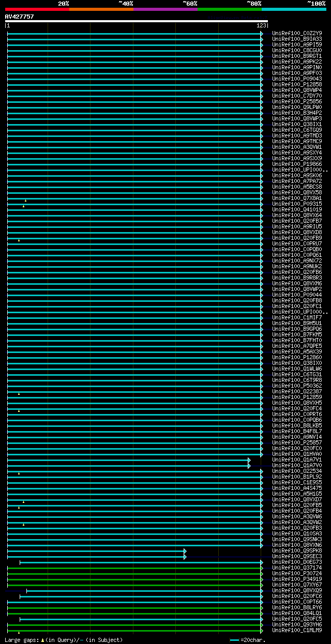Viewport: 331px width, 644px height.
Task: Click the red 20% identity legend bar
Action: (x=37, y=9)
